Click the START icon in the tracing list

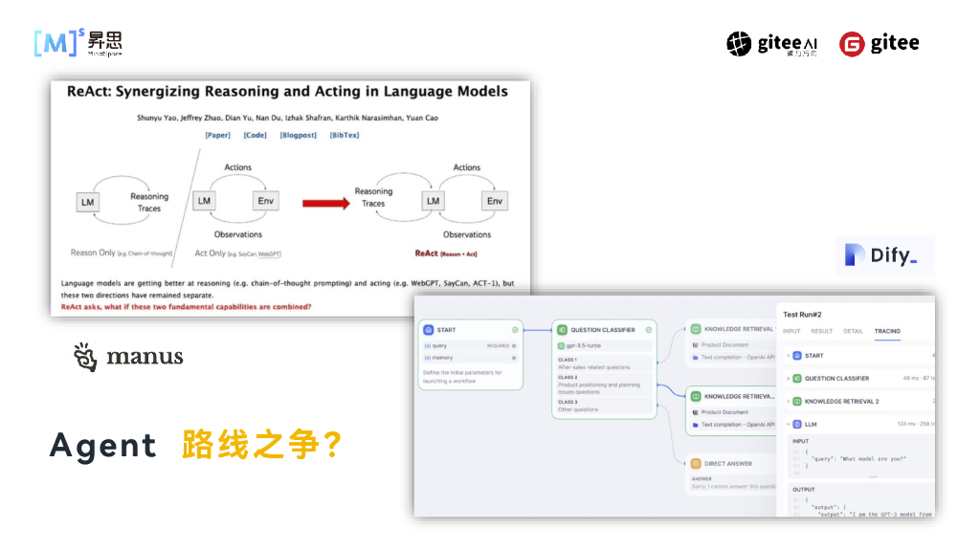pos(797,356)
